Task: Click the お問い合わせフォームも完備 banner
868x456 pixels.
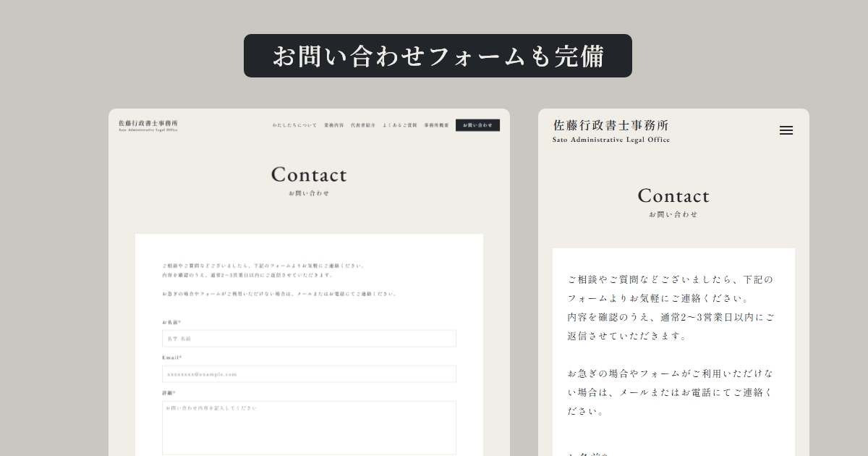Action: pos(437,55)
